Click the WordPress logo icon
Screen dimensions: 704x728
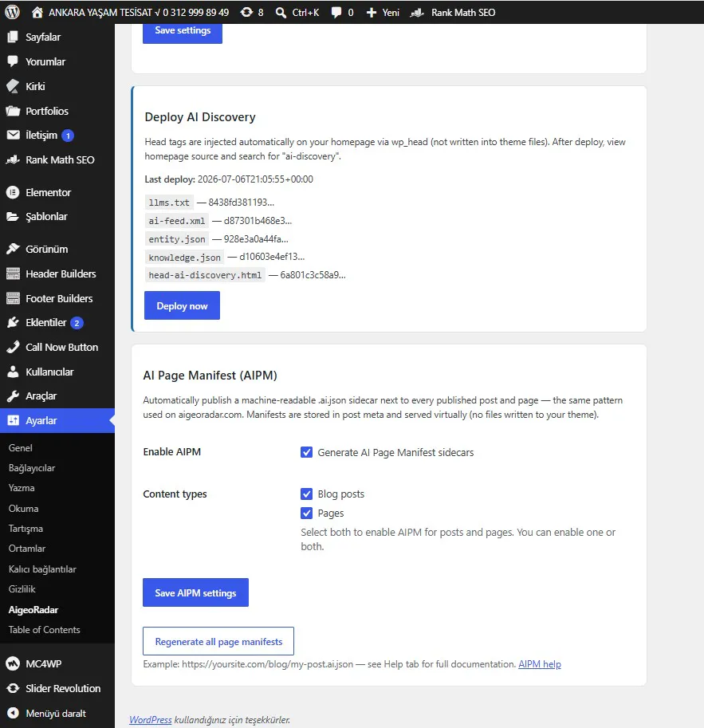click(x=13, y=12)
